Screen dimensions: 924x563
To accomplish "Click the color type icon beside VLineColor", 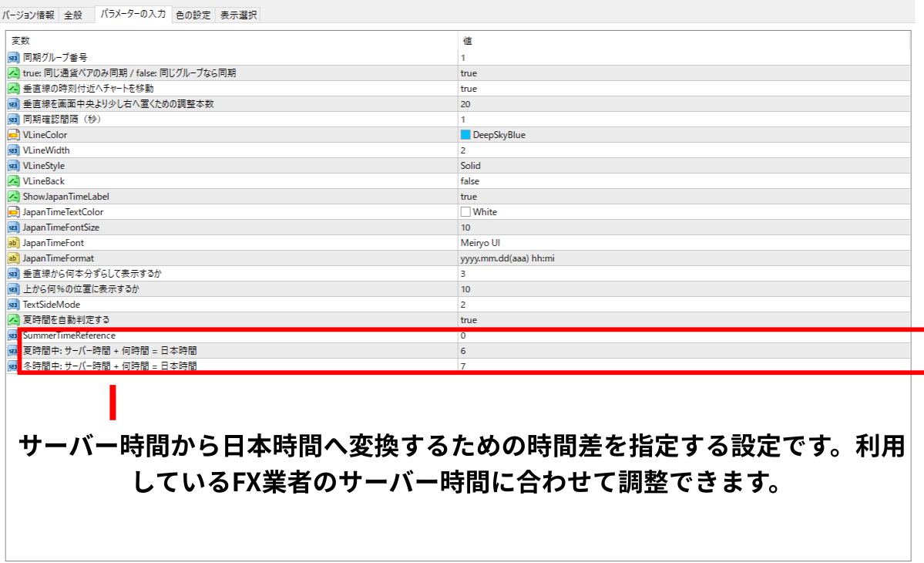I will [x=13, y=135].
